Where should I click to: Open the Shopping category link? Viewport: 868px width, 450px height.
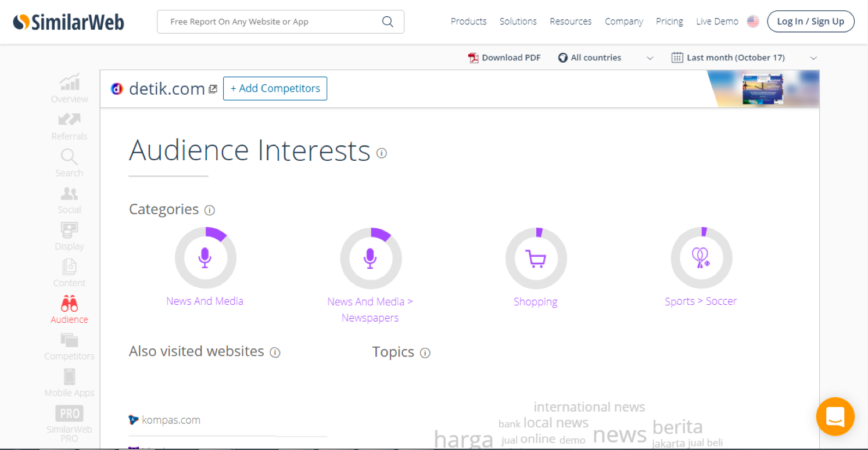click(x=535, y=301)
